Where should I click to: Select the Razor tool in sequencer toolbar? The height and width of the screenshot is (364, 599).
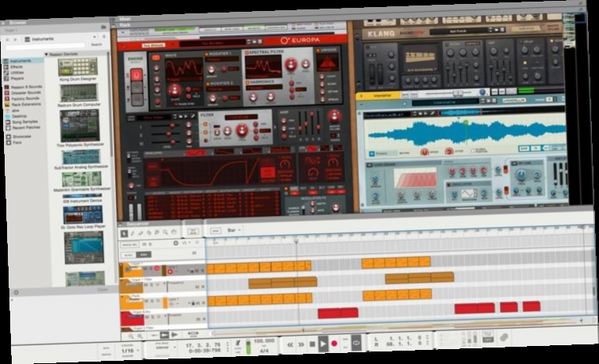(149, 232)
